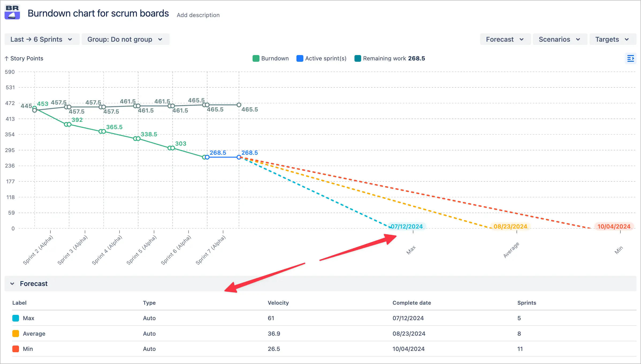Toggle the Burndown legend series

(x=270, y=59)
